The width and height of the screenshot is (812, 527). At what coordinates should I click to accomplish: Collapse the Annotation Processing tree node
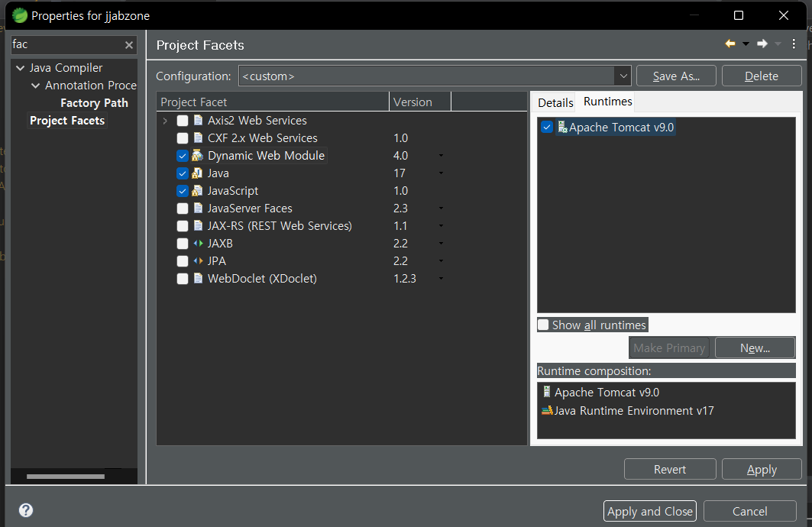[35, 86]
